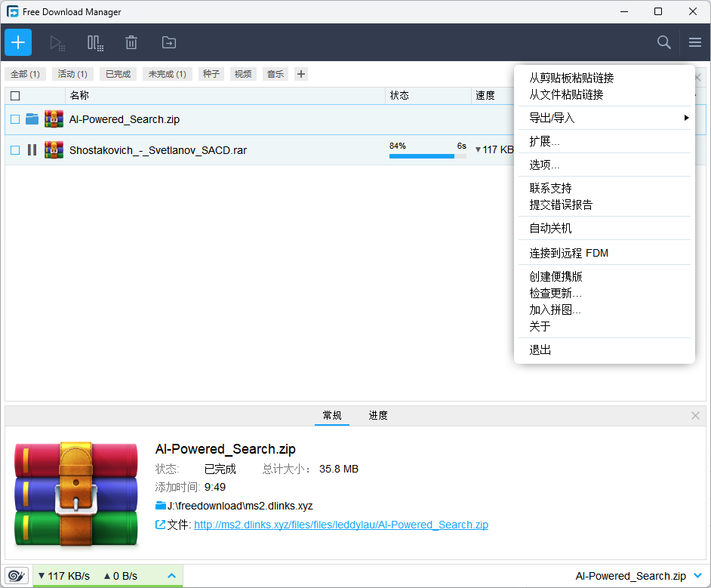Switch to 已完成 filter tab
The height and width of the screenshot is (588, 711).
click(x=118, y=74)
